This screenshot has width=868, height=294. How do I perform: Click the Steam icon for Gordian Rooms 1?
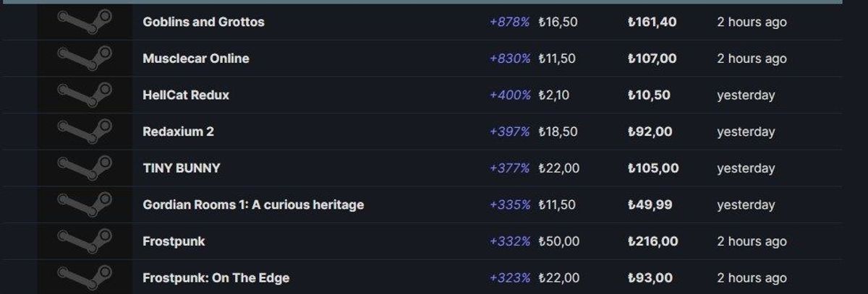(85, 204)
